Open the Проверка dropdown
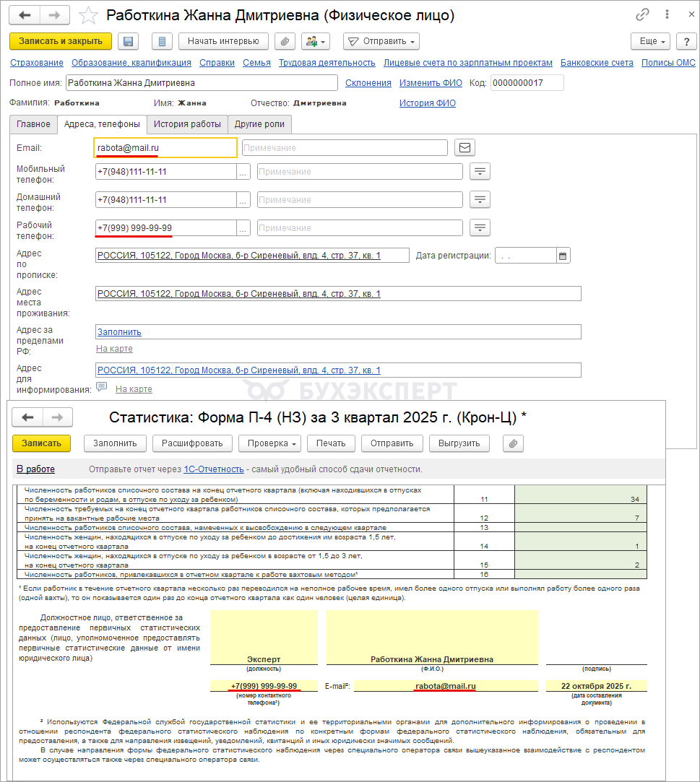700x782 pixels. point(269,443)
